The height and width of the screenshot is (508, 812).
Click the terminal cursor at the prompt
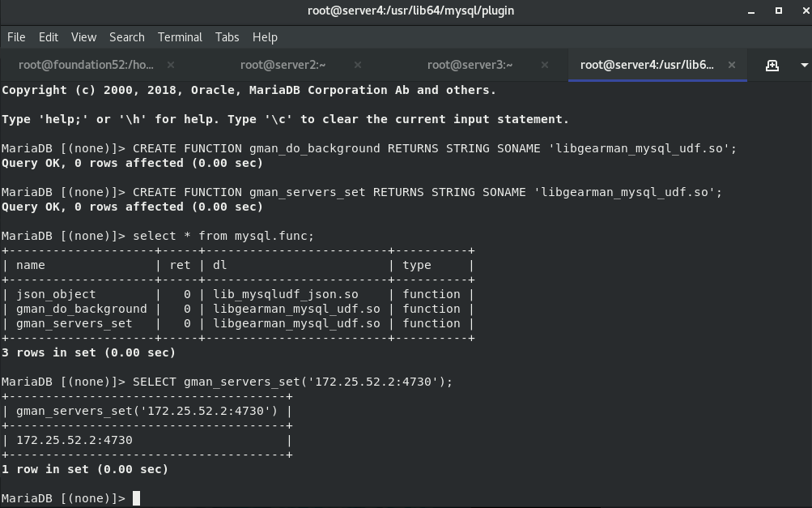136,498
